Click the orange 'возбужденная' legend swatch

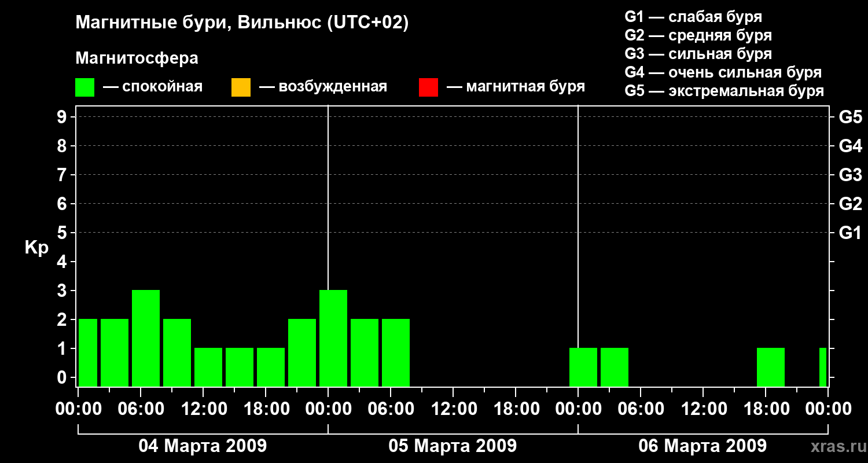tap(241, 87)
